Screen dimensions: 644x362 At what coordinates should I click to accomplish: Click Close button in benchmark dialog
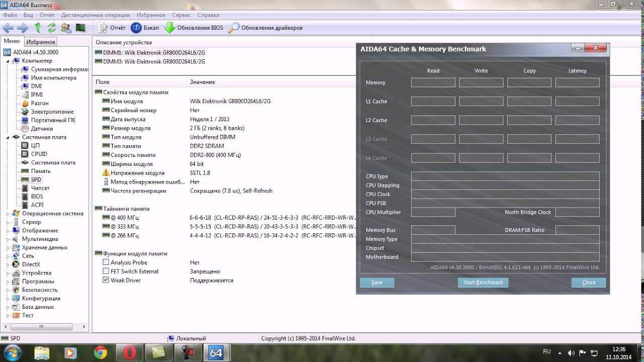[x=589, y=283]
